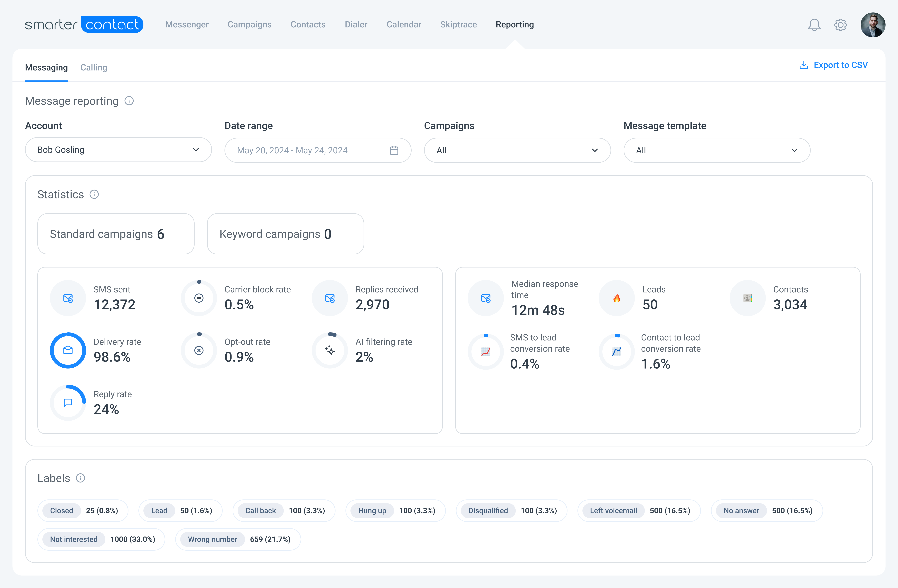Select the Keyword campaigns card
Image resolution: width=898 pixels, height=588 pixels.
[x=285, y=234]
